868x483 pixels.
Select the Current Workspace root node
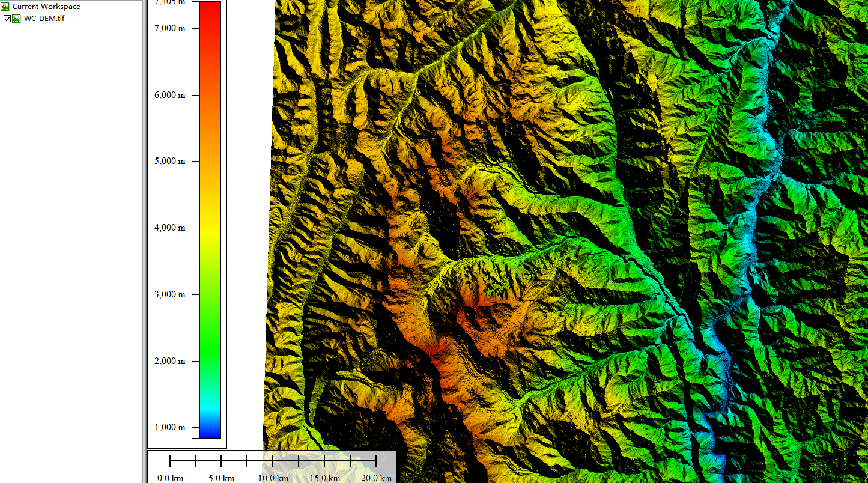(46, 7)
